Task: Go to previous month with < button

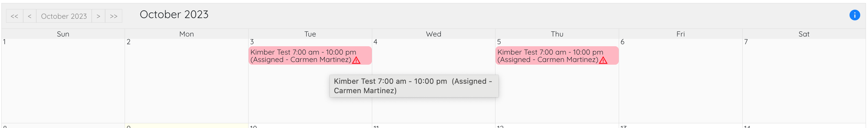Action: [30, 16]
